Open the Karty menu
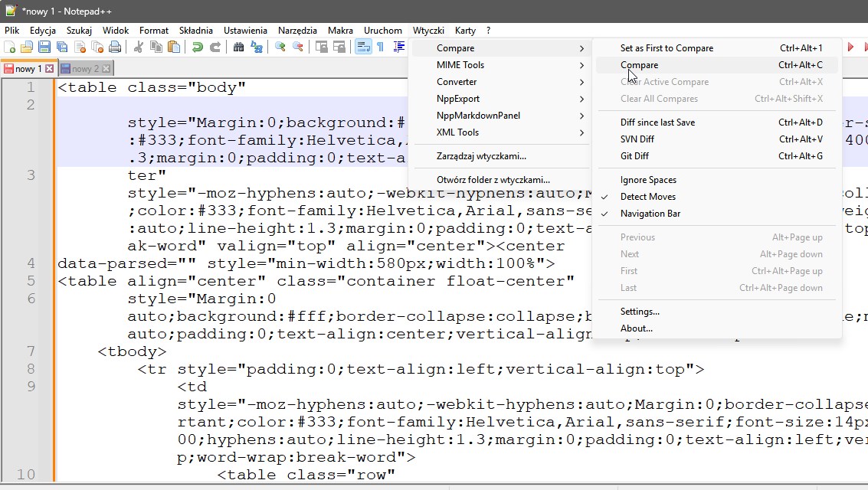Image resolution: width=868 pixels, height=490 pixels. [x=466, y=31]
